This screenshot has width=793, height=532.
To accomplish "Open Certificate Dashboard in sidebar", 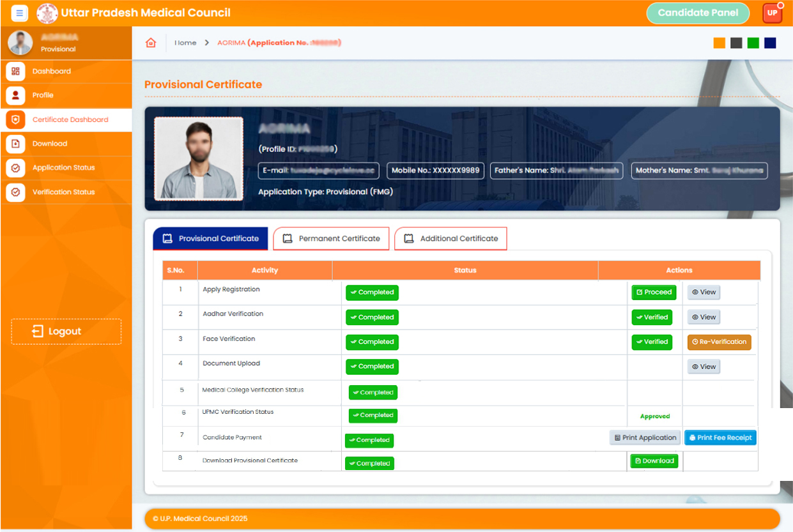I will (70, 119).
